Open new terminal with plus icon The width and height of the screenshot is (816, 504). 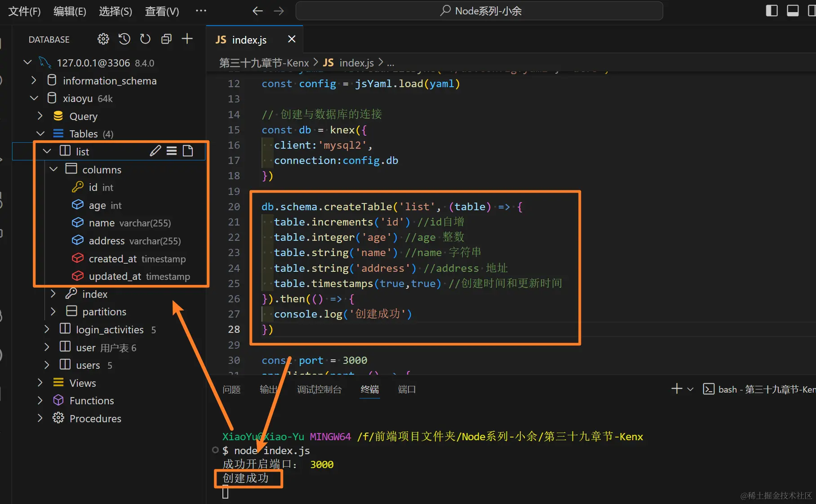click(x=677, y=389)
